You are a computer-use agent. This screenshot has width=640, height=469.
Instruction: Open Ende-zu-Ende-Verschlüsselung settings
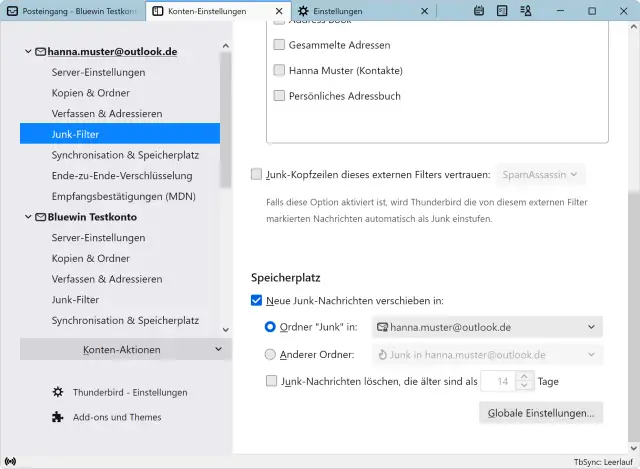[x=122, y=176]
